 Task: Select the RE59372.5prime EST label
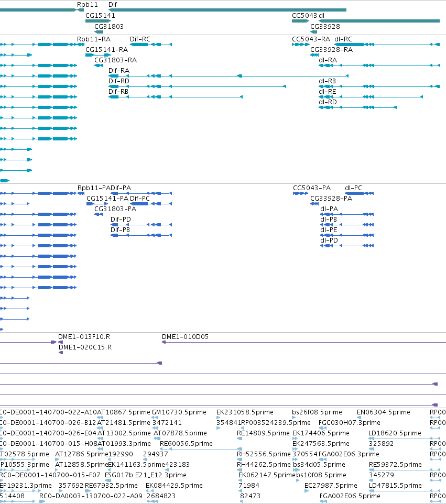coord(395,465)
